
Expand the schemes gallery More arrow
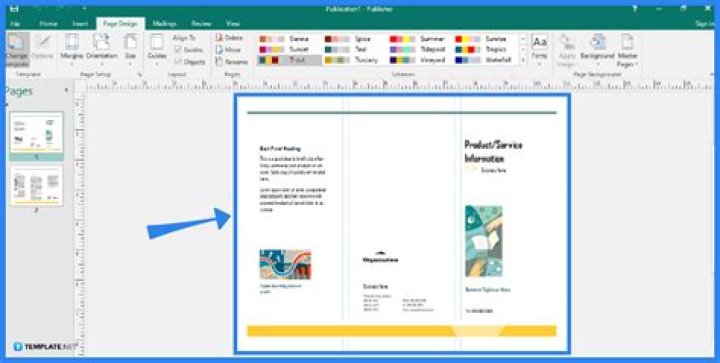tap(523, 60)
